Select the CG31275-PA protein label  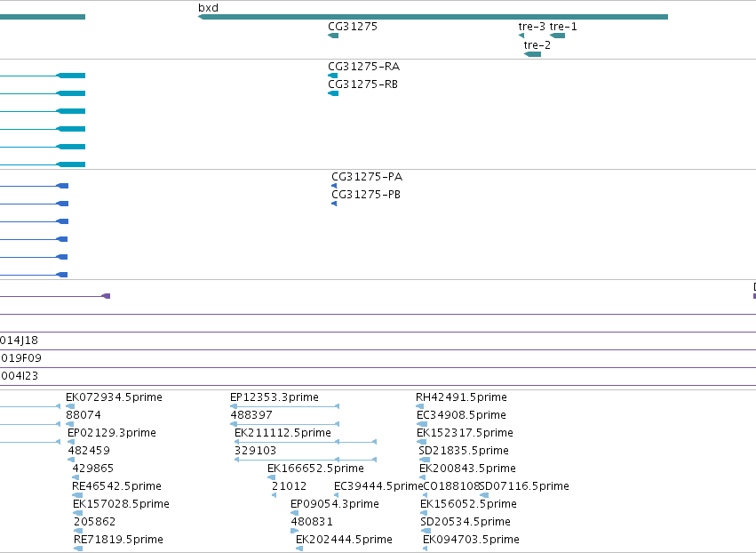point(367,177)
